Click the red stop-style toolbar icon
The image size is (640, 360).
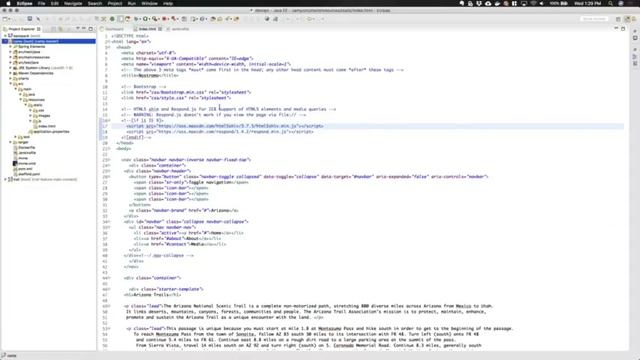click(164, 19)
